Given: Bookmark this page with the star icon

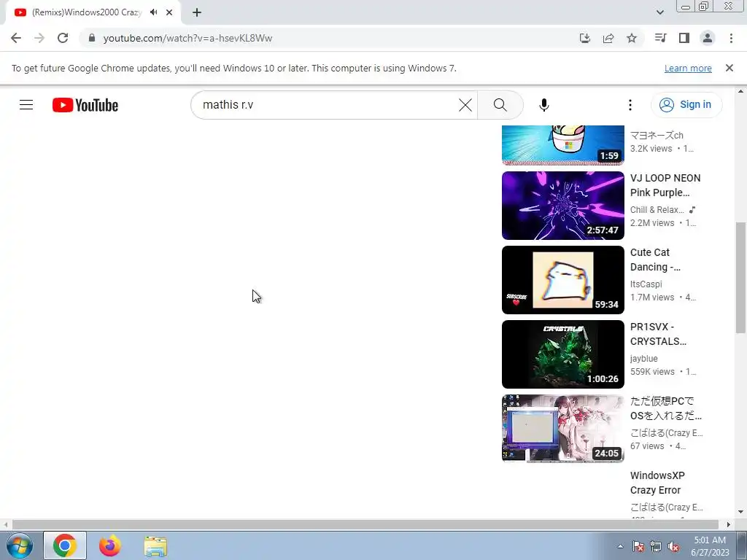Looking at the screenshot, I should (x=632, y=38).
